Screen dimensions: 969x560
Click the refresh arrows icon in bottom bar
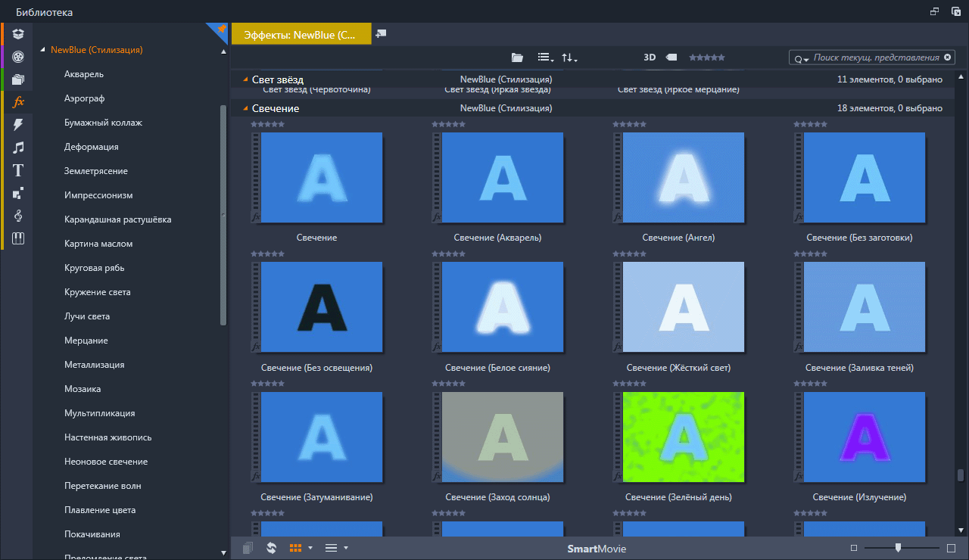tap(271, 548)
